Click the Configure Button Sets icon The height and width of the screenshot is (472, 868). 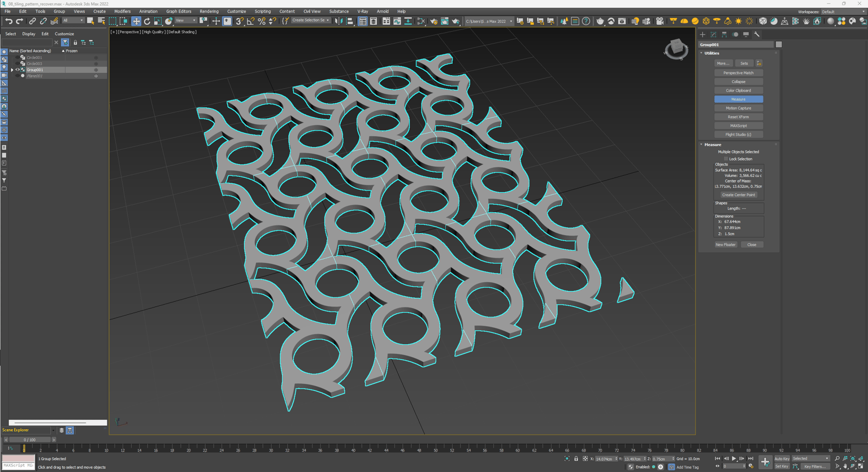[x=759, y=63]
